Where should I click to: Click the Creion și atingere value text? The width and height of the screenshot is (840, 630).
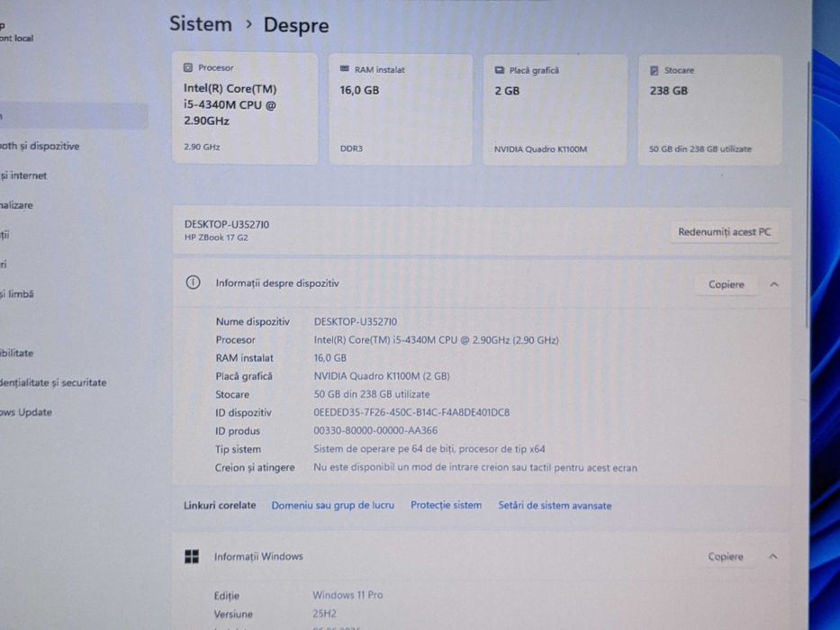tap(475, 467)
